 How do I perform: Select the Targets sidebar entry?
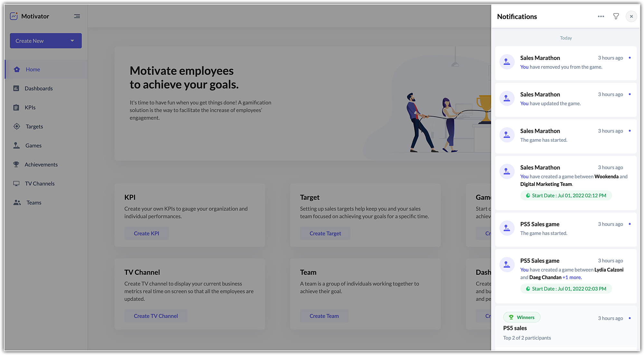click(34, 127)
